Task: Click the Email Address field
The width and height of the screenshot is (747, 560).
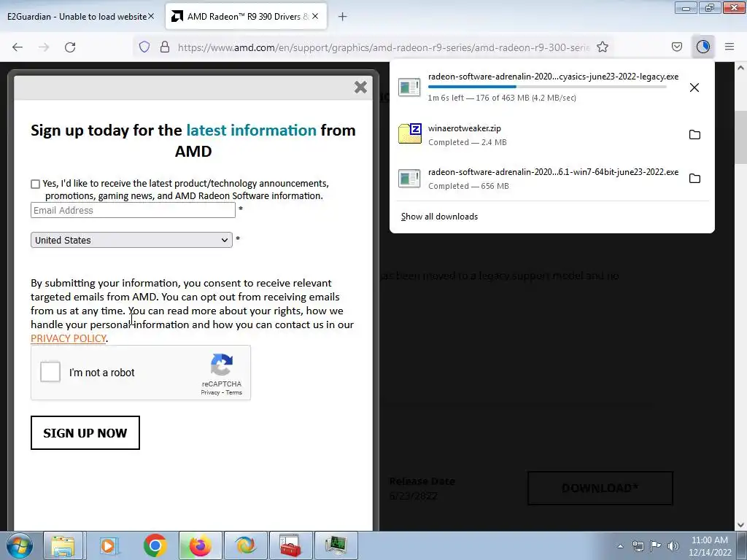Action: pos(133,210)
